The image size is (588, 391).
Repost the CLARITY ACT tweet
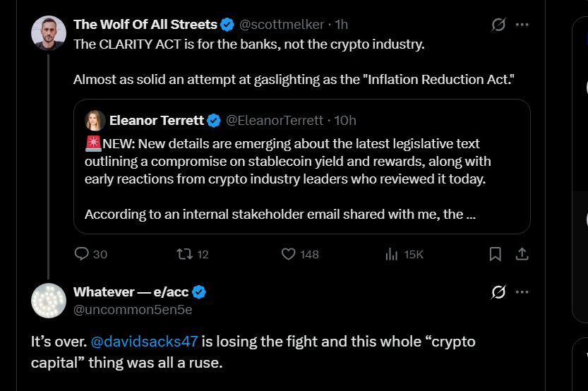185,254
